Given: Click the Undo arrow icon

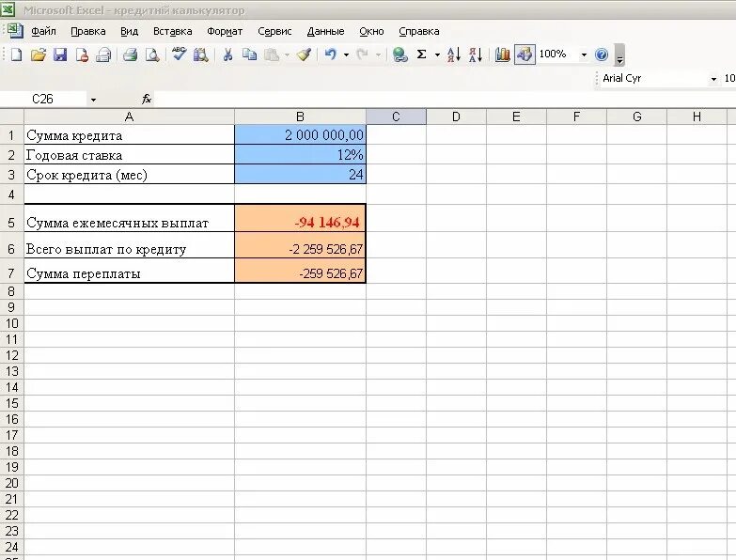Looking at the screenshot, I should [x=331, y=54].
